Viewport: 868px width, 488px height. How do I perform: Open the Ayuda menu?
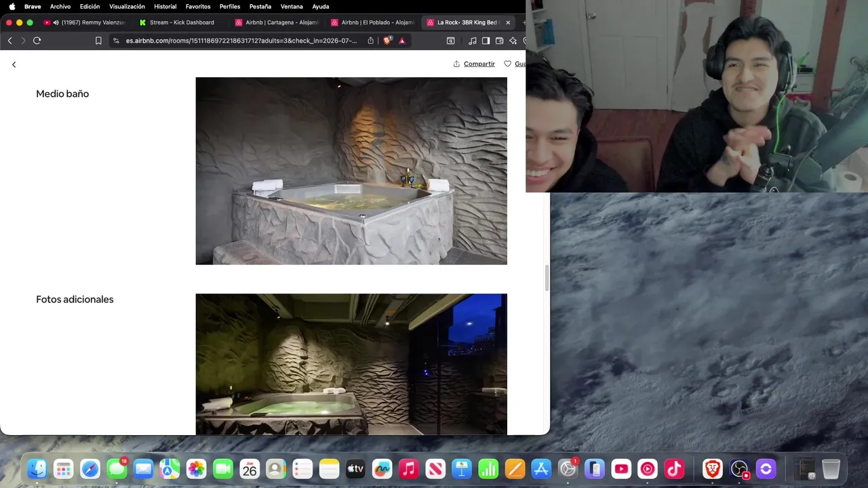(x=321, y=6)
